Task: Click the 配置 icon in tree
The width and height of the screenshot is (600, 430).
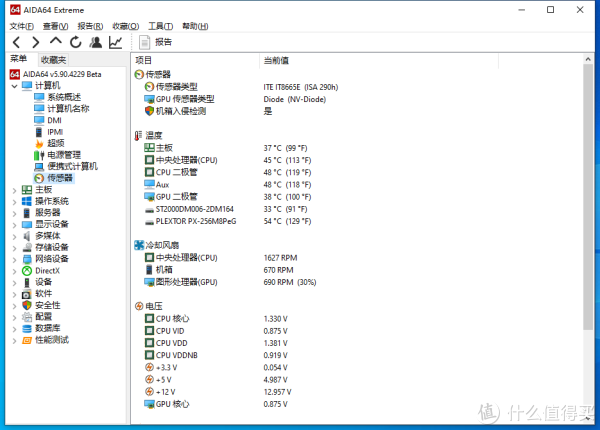Action: point(27,317)
